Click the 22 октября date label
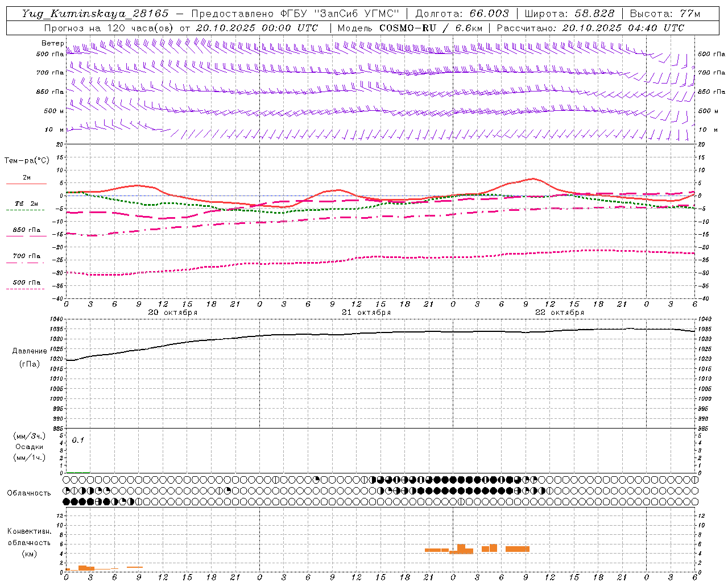The image size is (728, 582). coord(560,313)
